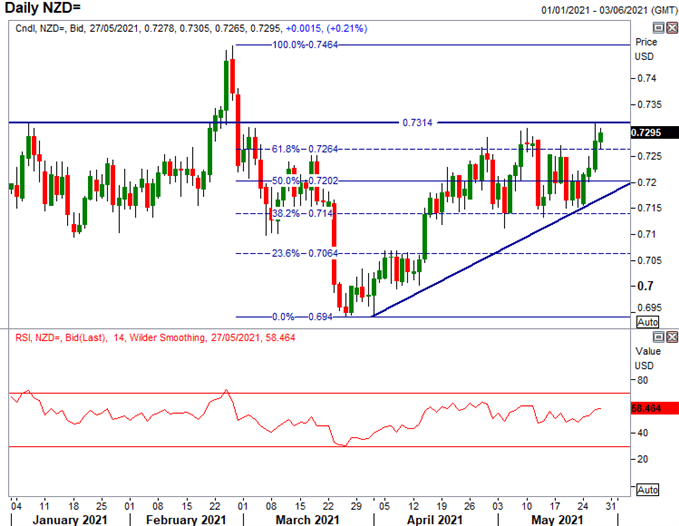Click the +0.0015 (+0.21%) change value
The image size is (679, 526).
click(x=327, y=29)
